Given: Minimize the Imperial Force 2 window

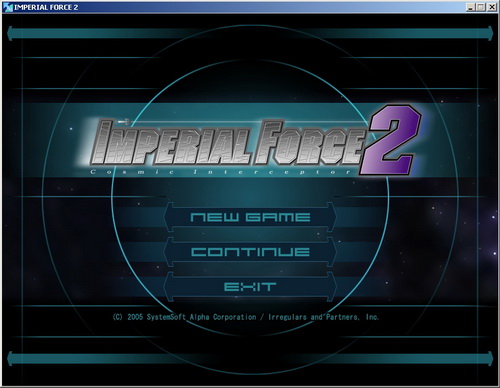Looking at the screenshot, I should point(470,7).
